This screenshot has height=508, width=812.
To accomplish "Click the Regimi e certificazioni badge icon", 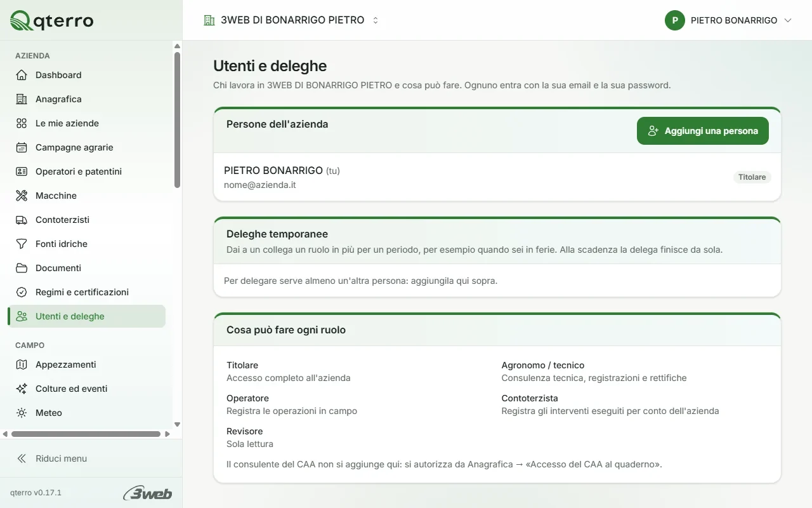I will click(22, 292).
